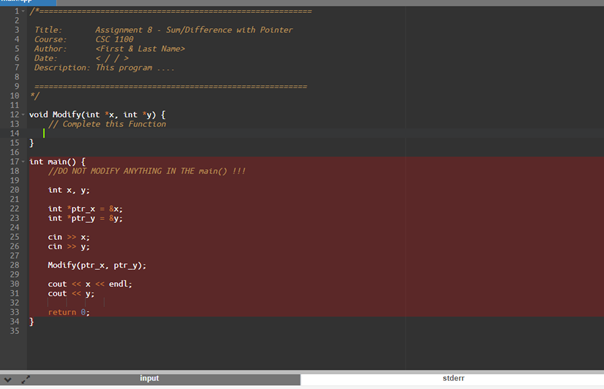The image size is (604, 389).
Task: Fold the comment block at line 1
Action: click(23, 11)
